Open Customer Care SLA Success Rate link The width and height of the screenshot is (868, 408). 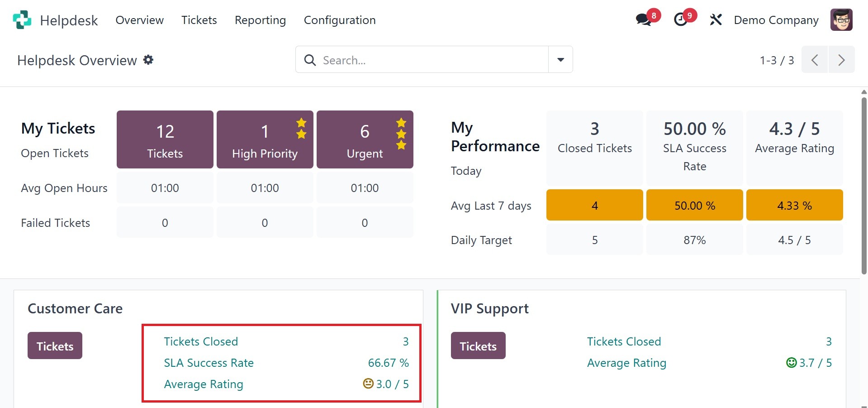point(209,363)
